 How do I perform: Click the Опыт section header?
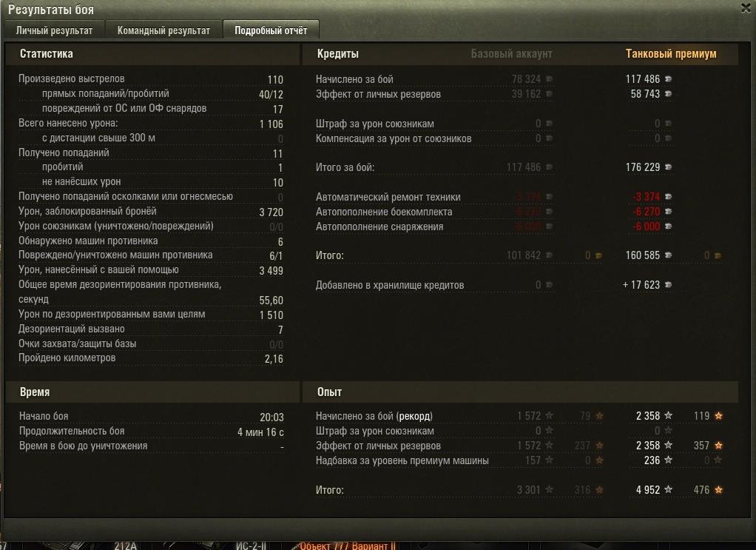tap(329, 392)
